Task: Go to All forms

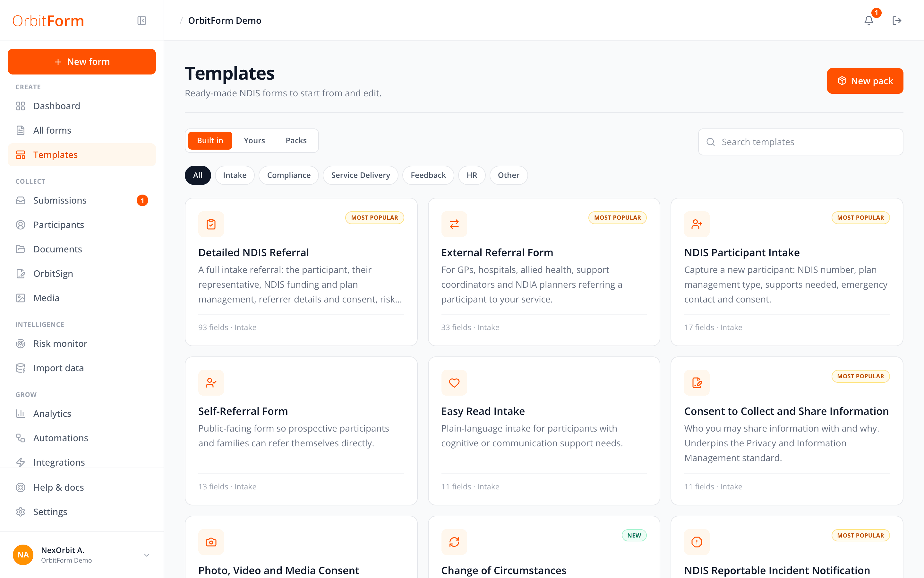Action: pyautogui.click(x=82, y=130)
